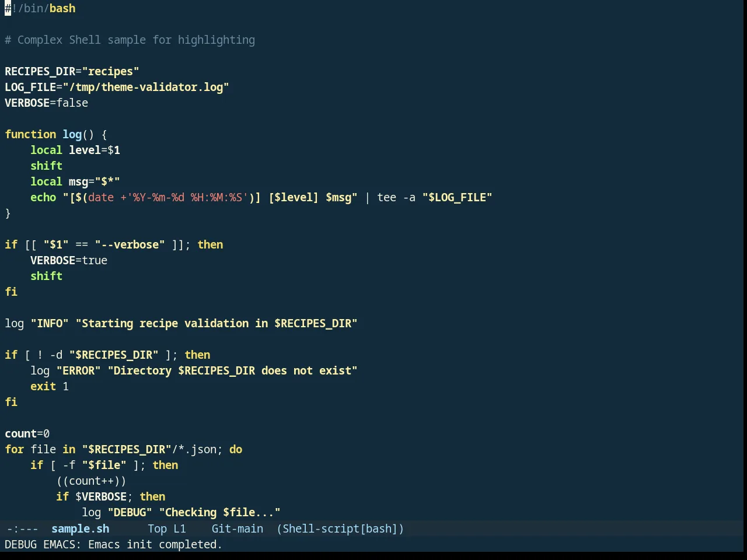This screenshot has width=747, height=560.
Task: Click the VERBOSE=false line
Action: (47, 103)
